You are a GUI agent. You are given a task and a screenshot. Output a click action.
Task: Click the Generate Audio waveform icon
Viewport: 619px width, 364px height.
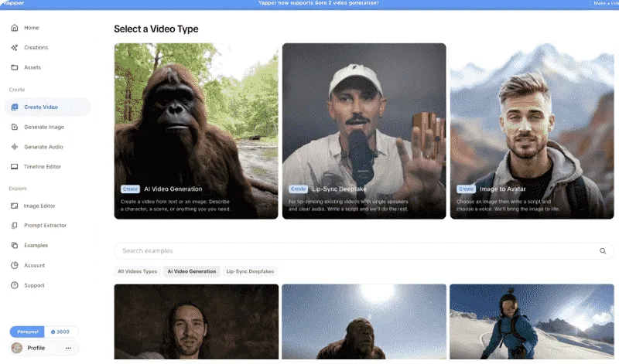[15, 147]
